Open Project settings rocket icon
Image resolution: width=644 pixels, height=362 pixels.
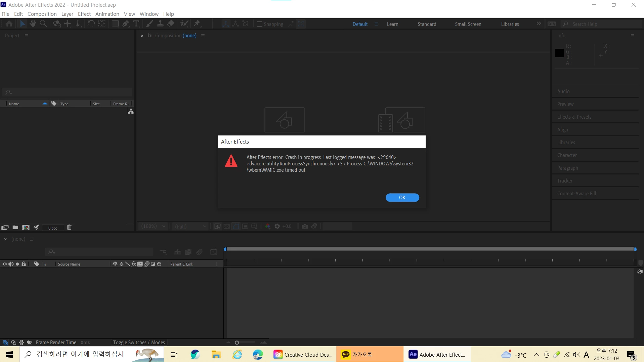click(36, 228)
